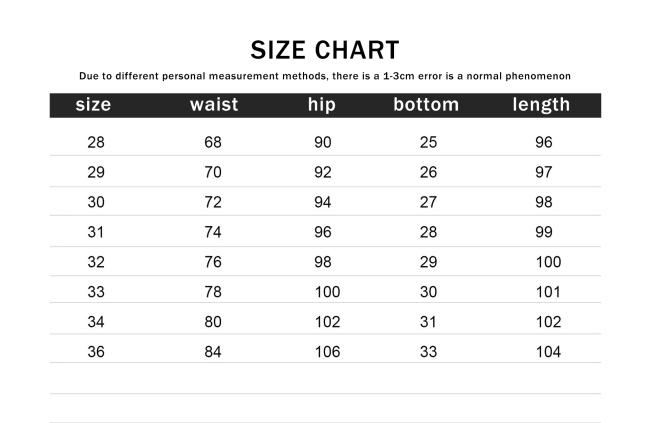Screen dimensions: 650x423
Task: Click size 28 in the first row
Action: [x=96, y=142]
